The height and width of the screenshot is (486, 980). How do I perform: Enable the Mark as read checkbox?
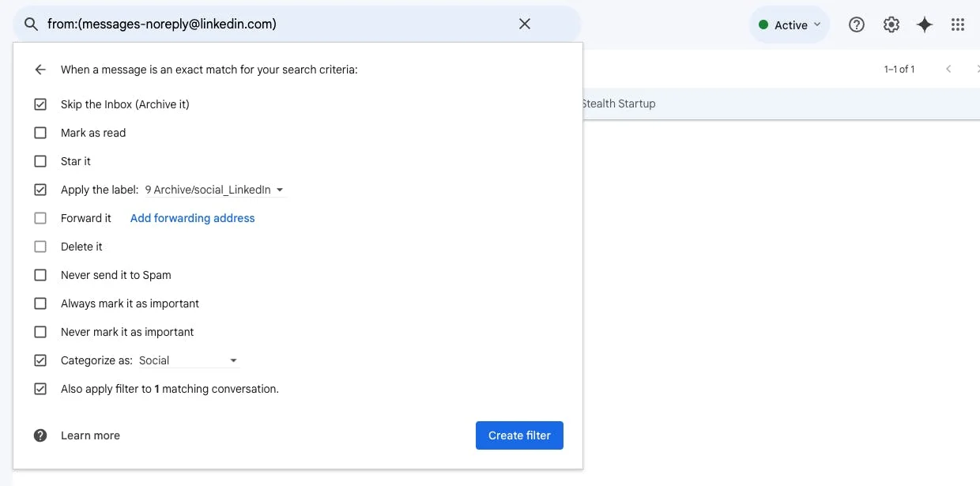click(x=40, y=133)
